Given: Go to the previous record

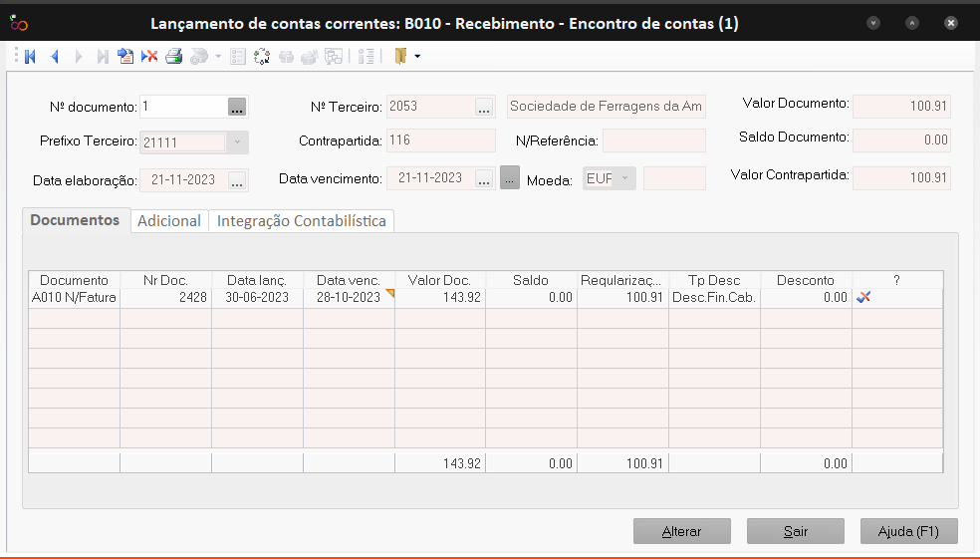Looking at the screenshot, I should point(55,57).
